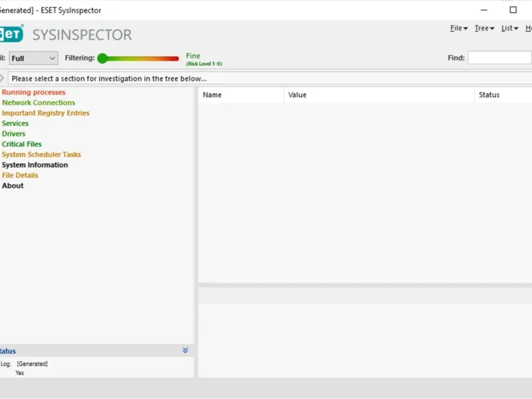Select Important Registry Entries section
The width and height of the screenshot is (532, 399).
click(x=45, y=113)
